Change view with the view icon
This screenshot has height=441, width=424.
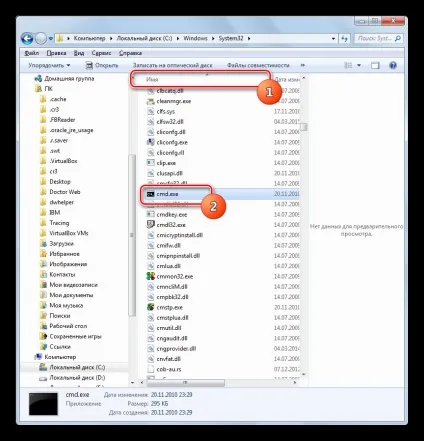point(348,65)
